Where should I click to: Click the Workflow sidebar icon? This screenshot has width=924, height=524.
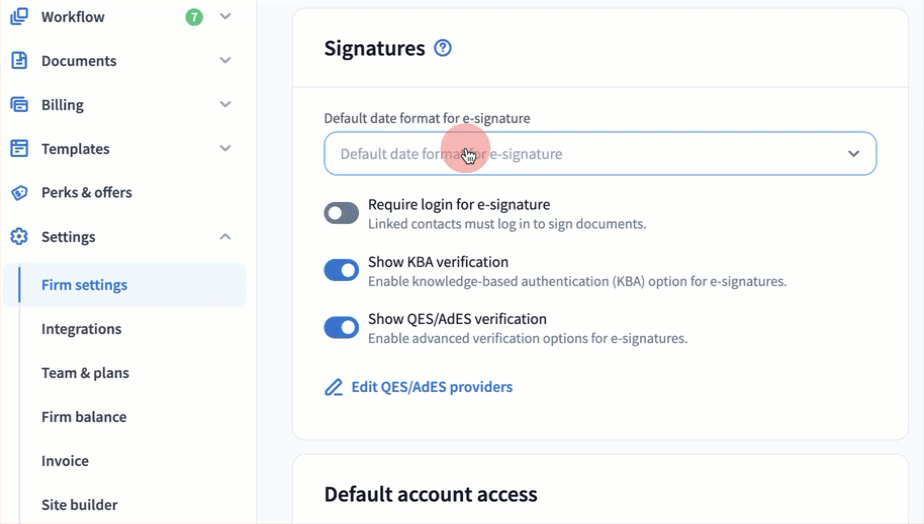point(19,16)
